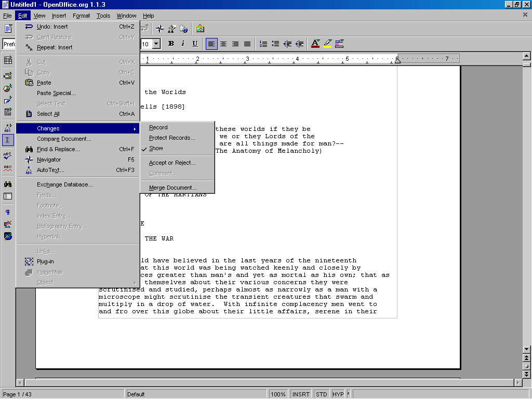The width and height of the screenshot is (532, 399).
Task: Click the Find binoculars sidebar icon
Action: 8,184
